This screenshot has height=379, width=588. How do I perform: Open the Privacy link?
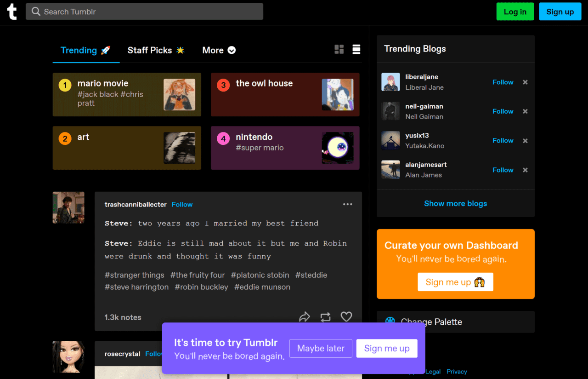(457, 371)
